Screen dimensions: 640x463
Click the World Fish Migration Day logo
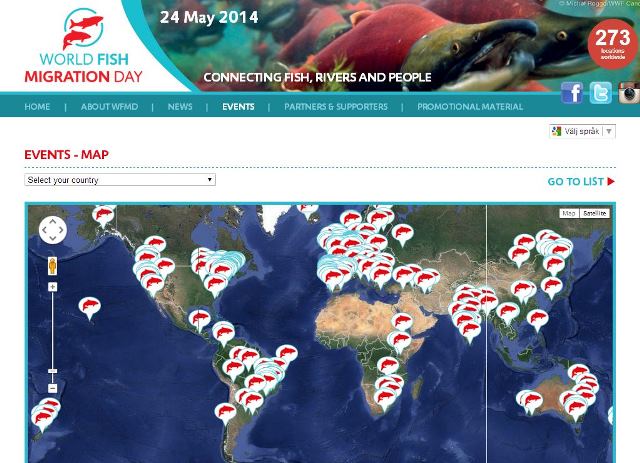[83, 46]
